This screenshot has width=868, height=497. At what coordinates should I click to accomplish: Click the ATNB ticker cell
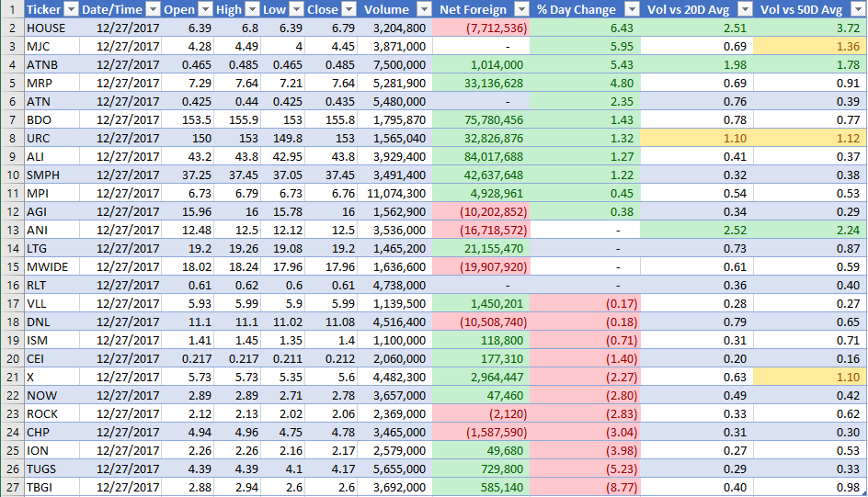pos(52,64)
